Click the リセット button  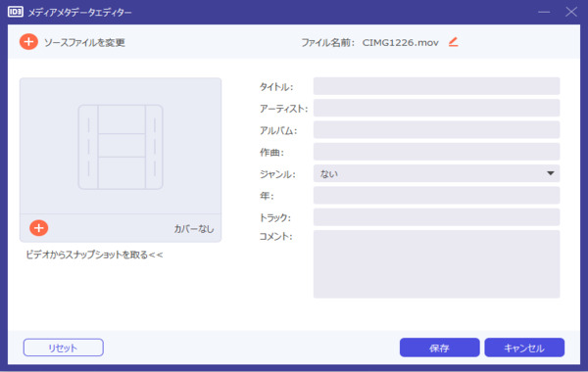64,348
